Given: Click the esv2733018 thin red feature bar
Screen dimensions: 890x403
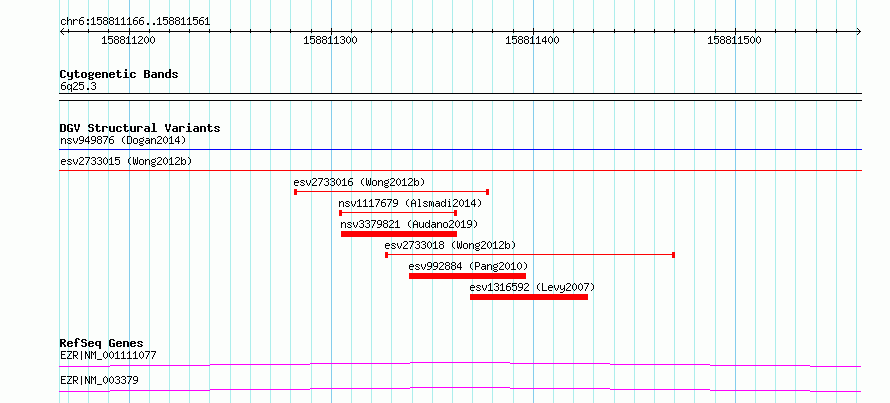Looking at the screenshot, I should 530,255.
